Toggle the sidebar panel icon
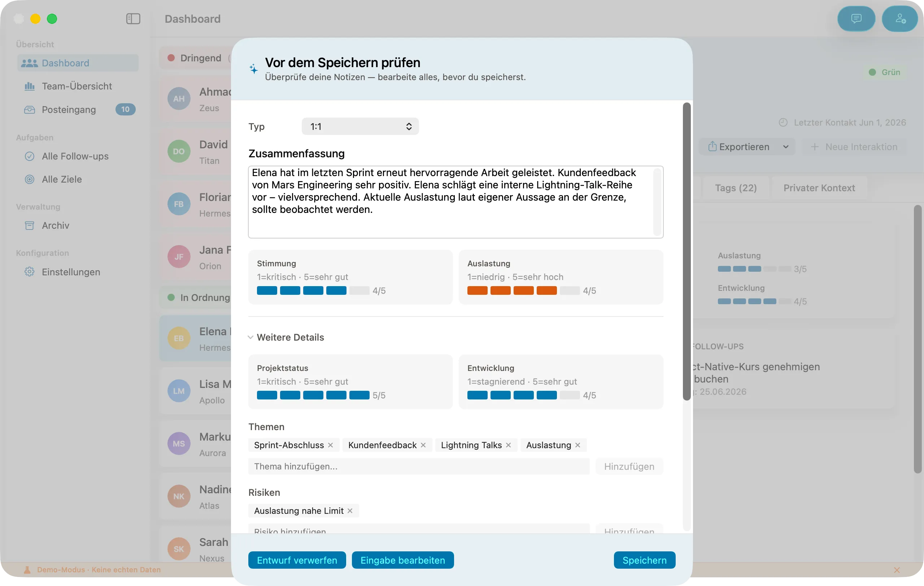The width and height of the screenshot is (924, 586). [x=133, y=19]
